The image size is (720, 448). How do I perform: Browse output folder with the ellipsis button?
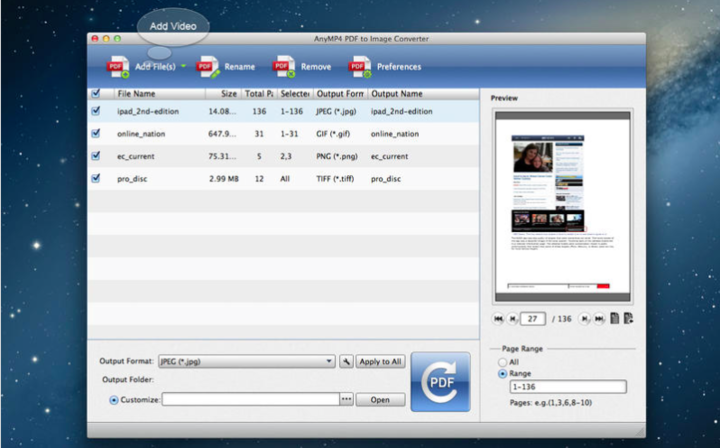pos(346,399)
